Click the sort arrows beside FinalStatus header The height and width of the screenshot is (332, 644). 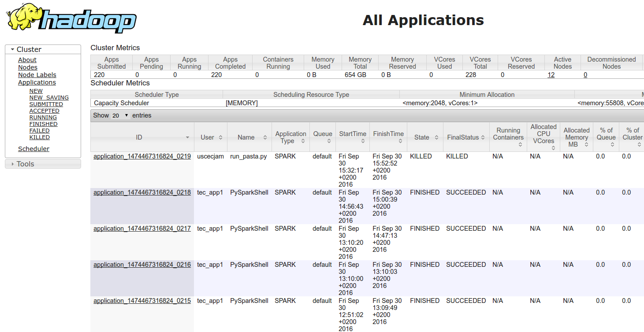pos(483,137)
